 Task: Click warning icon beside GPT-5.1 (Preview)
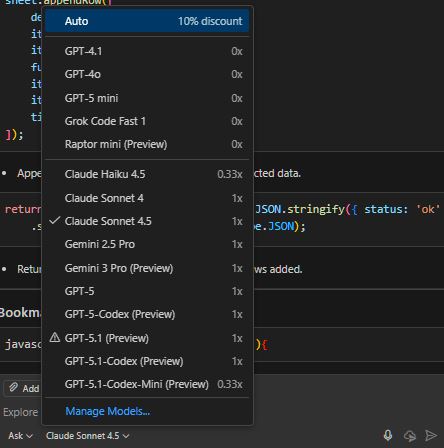coord(55,338)
